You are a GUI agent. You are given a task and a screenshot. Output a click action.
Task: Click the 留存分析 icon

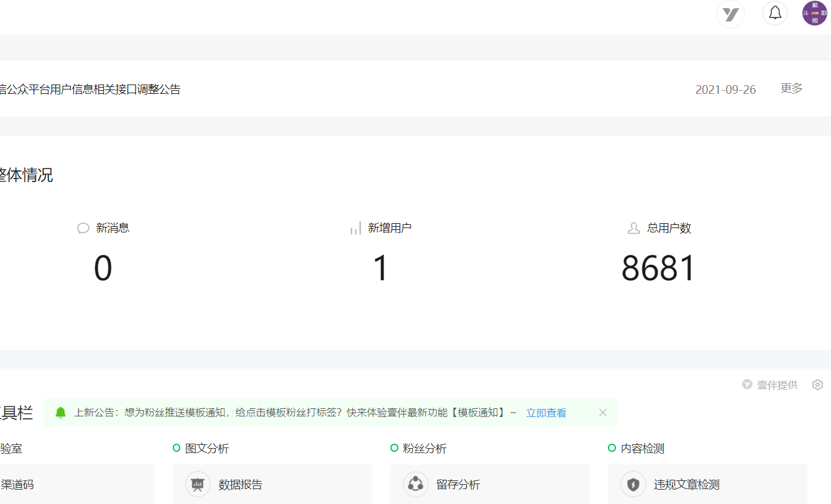(415, 484)
